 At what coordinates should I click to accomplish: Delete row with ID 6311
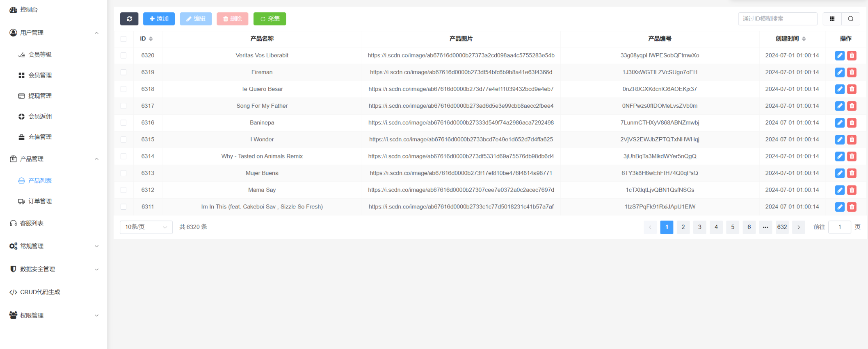(x=852, y=207)
